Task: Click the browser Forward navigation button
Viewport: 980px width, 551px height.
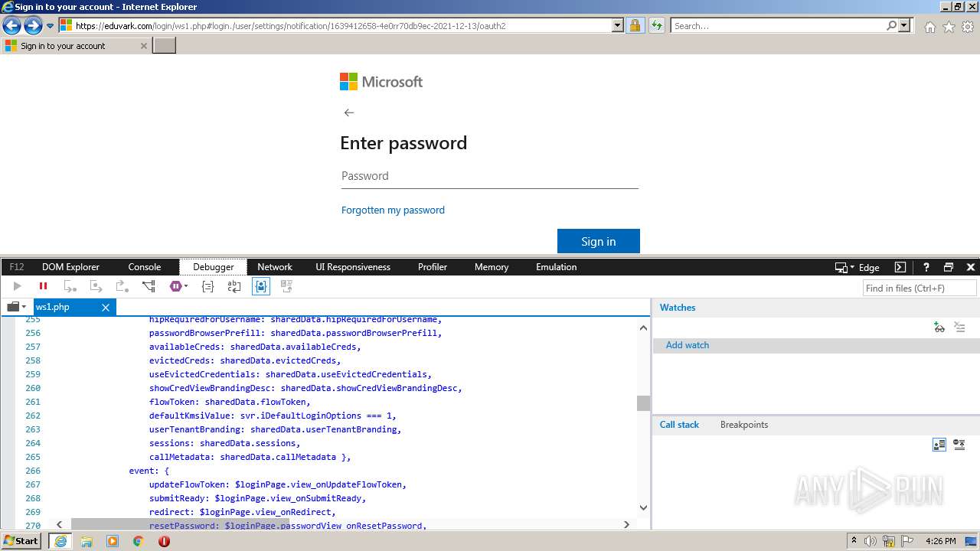Action: (33, 26)
